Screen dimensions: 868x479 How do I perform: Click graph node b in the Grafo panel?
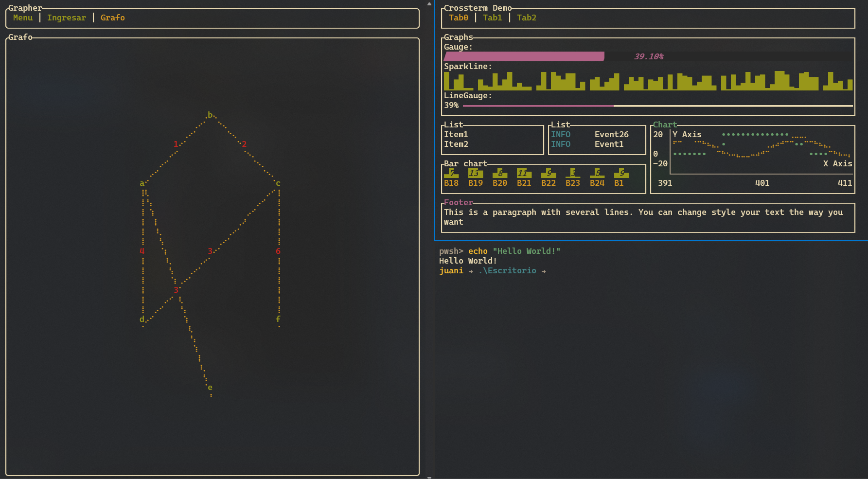(x=209, y=114)
